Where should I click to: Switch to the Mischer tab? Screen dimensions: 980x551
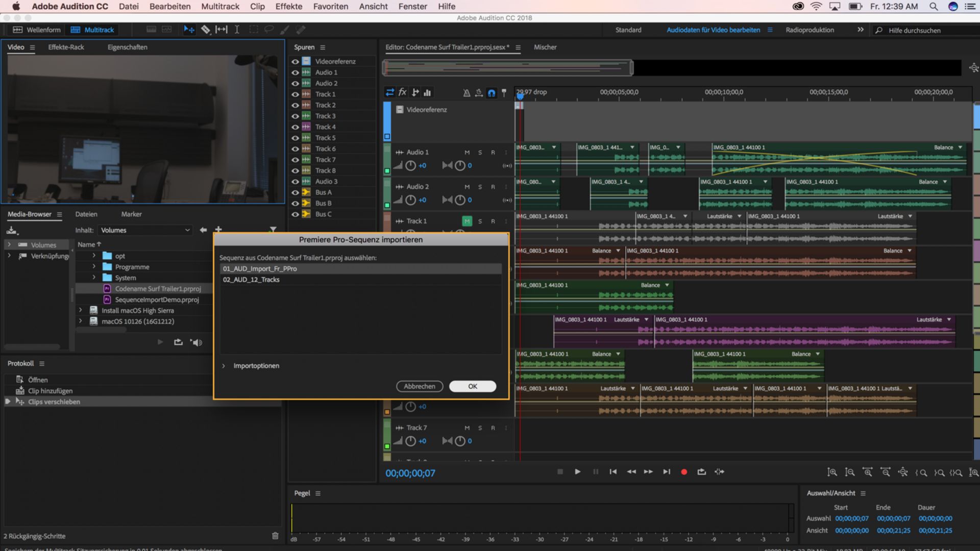point(545,47)
